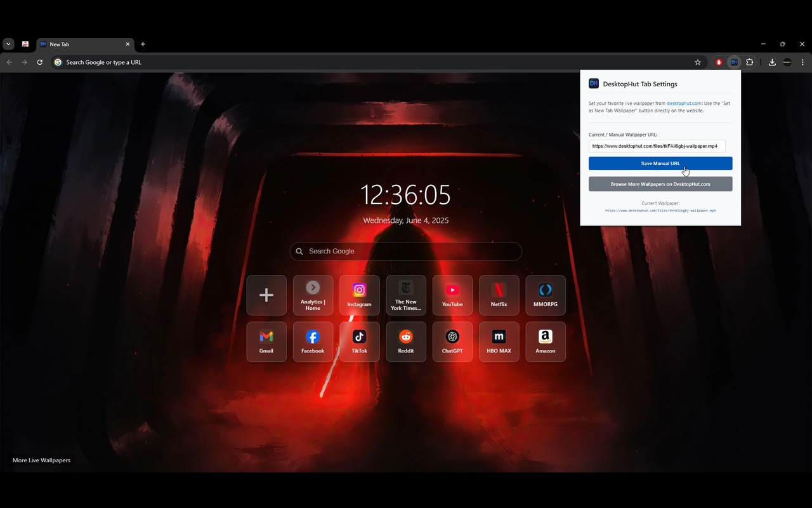Open the DesktopHut extension icon
812x508 pixels.
click(x=734, y=62)
